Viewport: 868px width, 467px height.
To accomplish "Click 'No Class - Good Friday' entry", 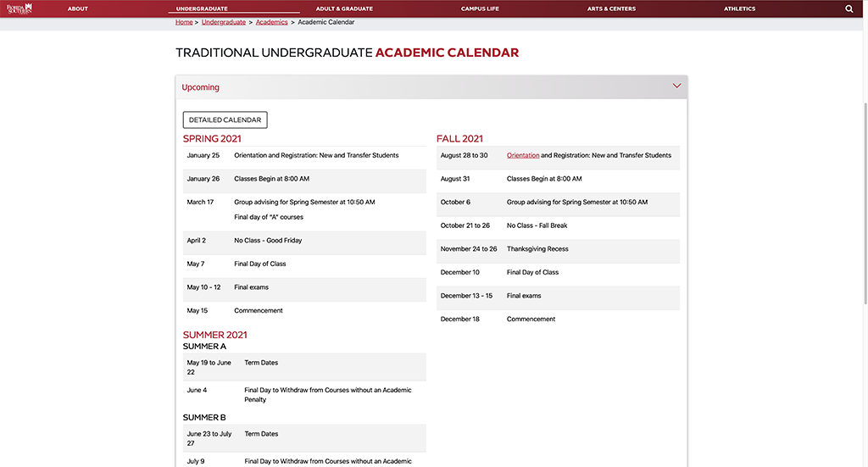I will point(268,240).
